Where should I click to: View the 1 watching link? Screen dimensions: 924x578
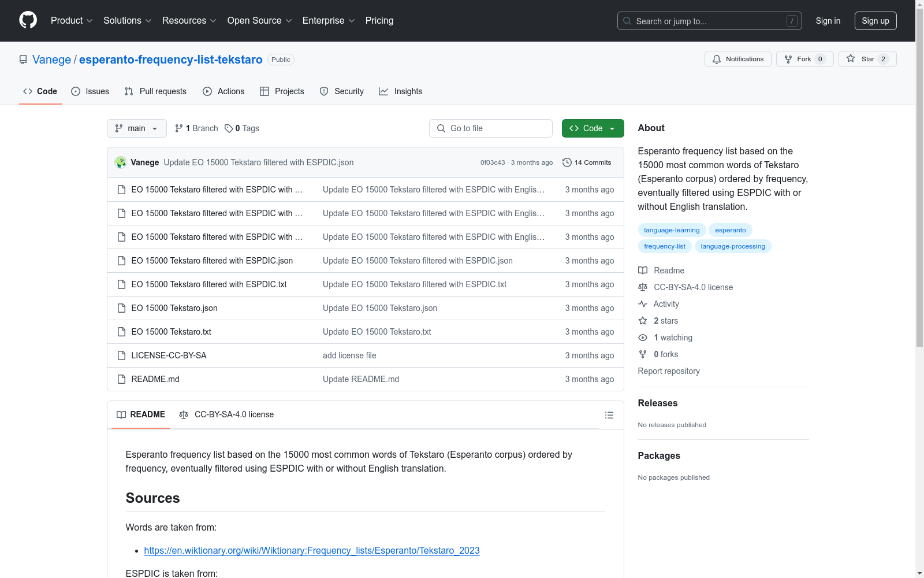[x=665, y=338]
